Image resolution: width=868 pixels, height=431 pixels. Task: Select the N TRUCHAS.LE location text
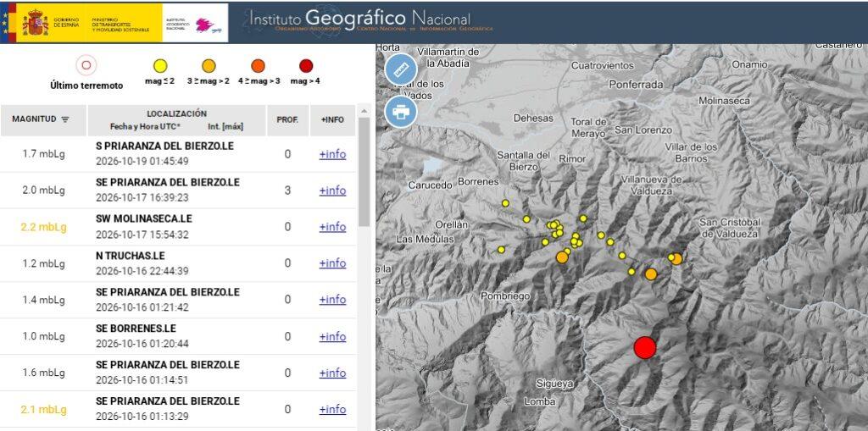click(x=131, y=256)
